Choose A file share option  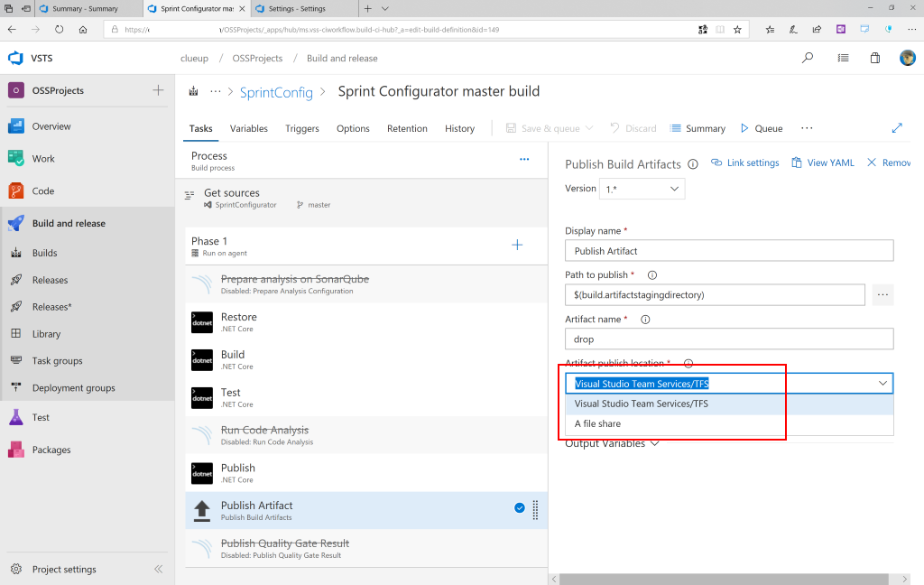(729, 424)
